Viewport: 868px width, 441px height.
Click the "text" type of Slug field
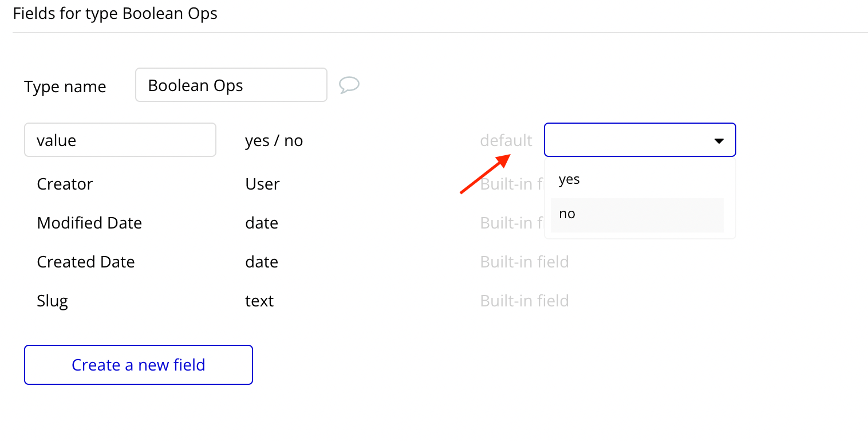point(259,301)
